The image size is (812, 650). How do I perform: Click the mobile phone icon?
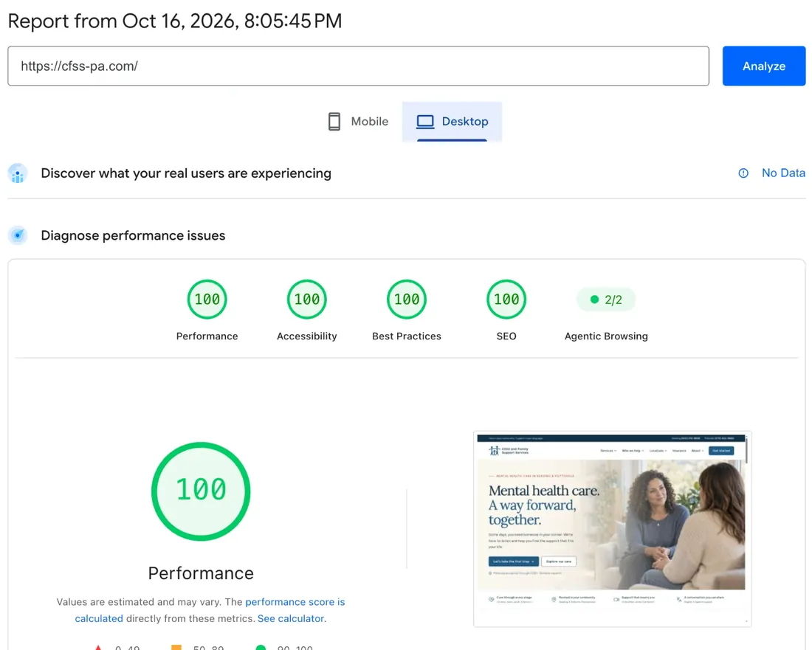tap(334, 122)
